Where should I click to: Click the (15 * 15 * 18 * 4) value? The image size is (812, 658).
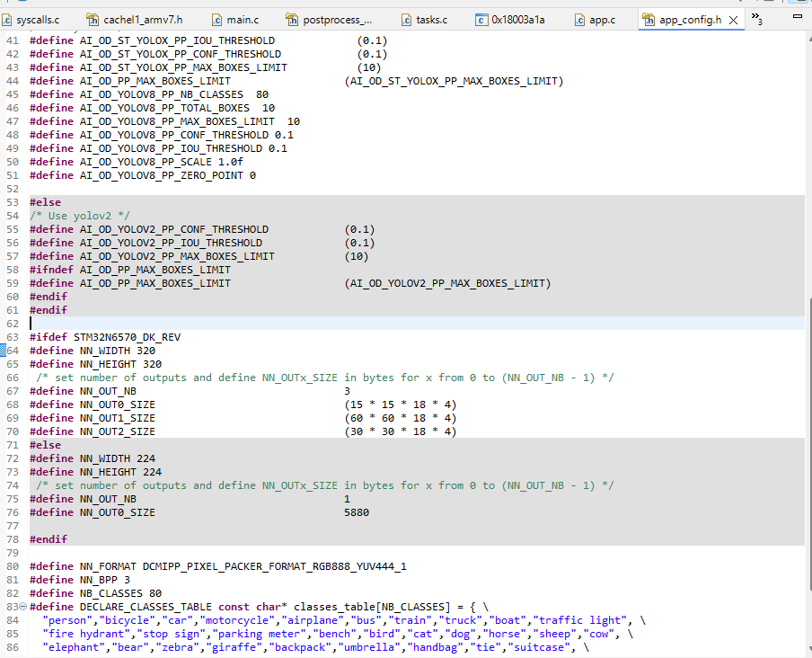coord(401,405)
